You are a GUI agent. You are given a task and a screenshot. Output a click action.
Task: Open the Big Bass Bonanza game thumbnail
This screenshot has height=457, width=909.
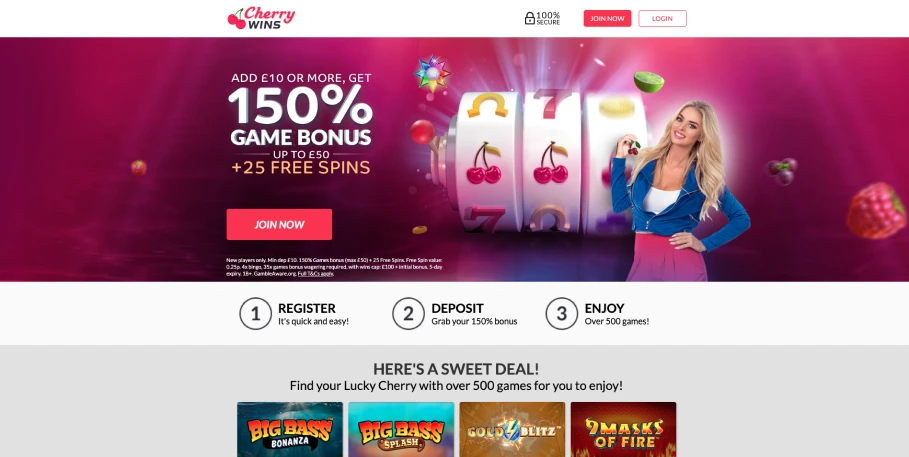point(290,429)
